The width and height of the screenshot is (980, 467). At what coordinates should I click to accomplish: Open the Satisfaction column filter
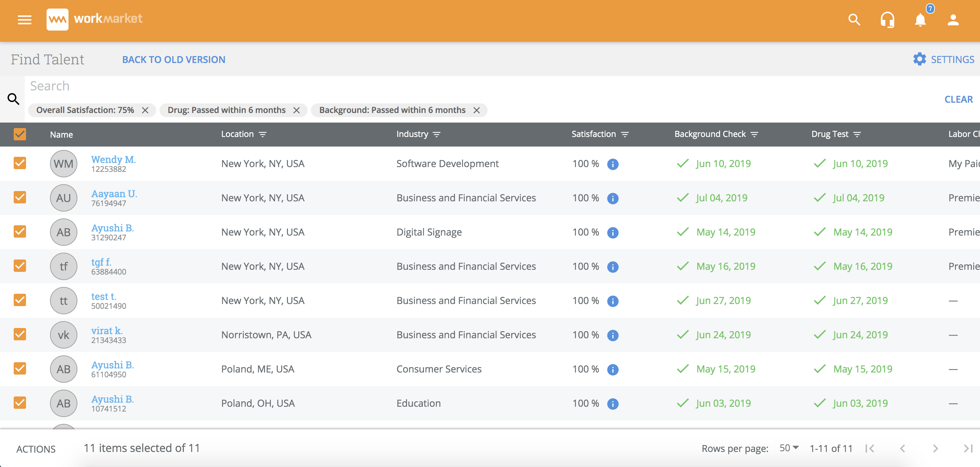tap(625, 134)
